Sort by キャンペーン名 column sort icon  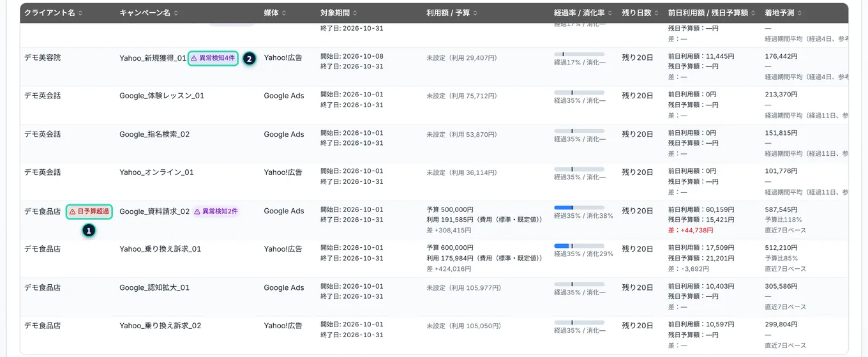click(176, 13)
